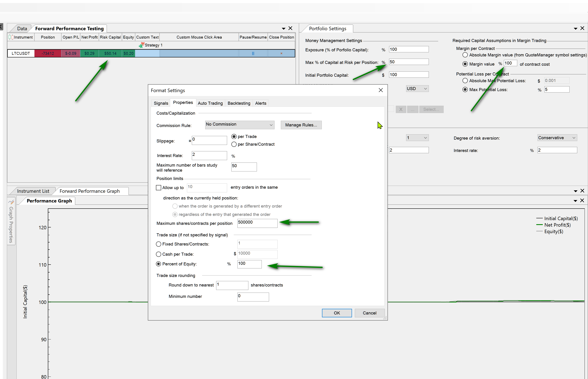Screen dimensions: 588x379
Task: Click the Manage Rules button
Action: click(301, 125)
